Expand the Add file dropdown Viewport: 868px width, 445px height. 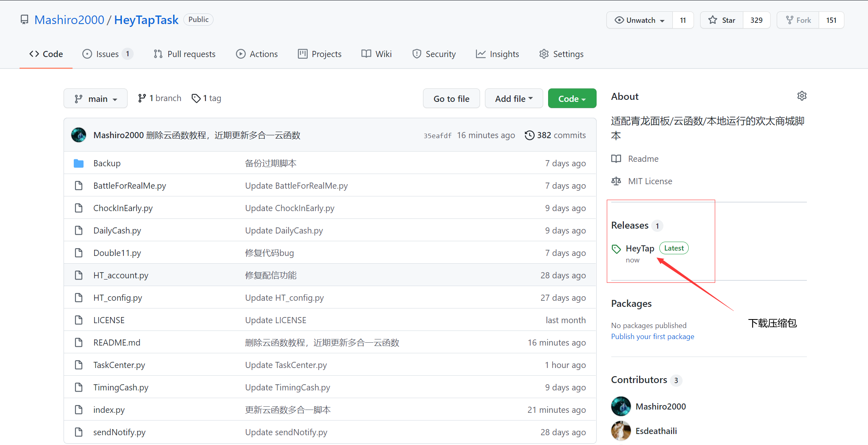click(x=513, y=98)
